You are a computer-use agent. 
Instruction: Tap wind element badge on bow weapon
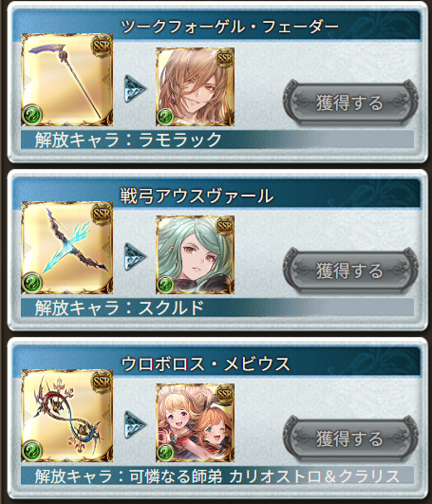[32, 283]
